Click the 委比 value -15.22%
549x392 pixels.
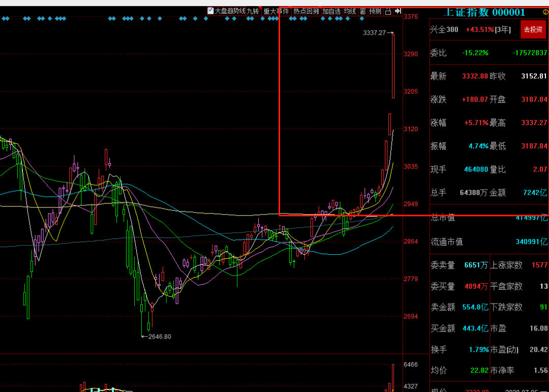(x=475, y=53)
